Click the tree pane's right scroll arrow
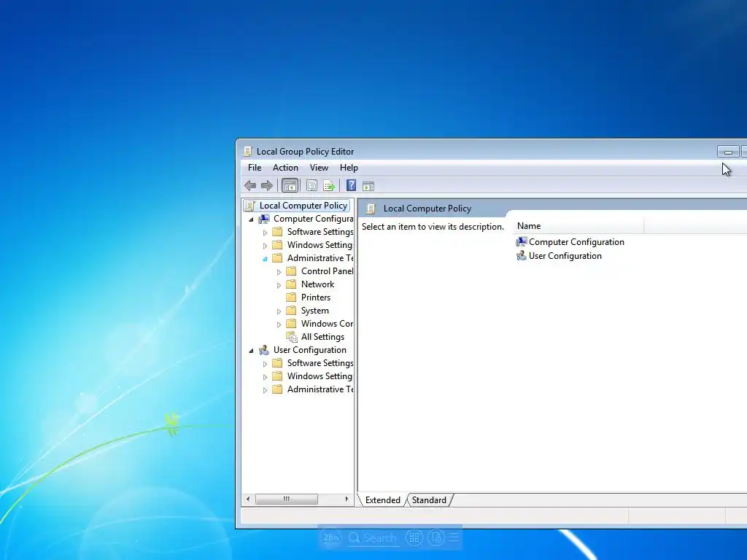The height and width of the screenshot is (560, 747). 347,499
